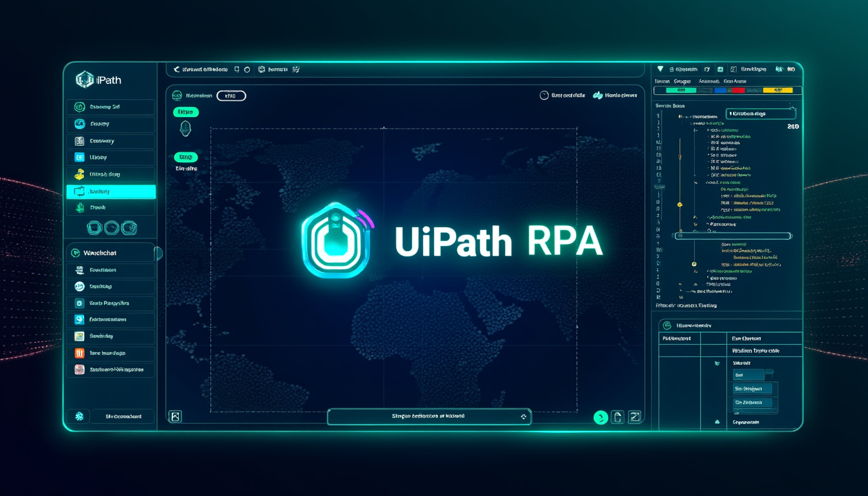Open the blue circular arrow icon near canvas bottom right
Image resolution: width=868 pixels, height=496 pixels.
[600, 417]
